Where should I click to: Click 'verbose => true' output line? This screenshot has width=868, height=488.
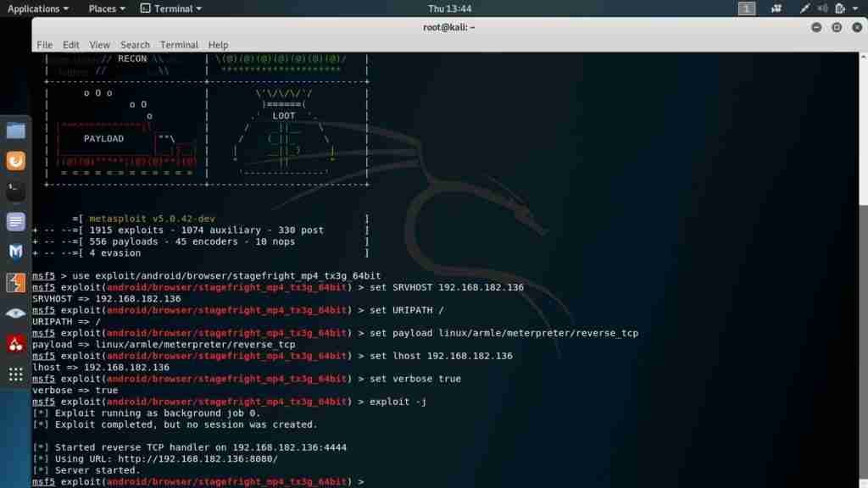pos(75,390)
